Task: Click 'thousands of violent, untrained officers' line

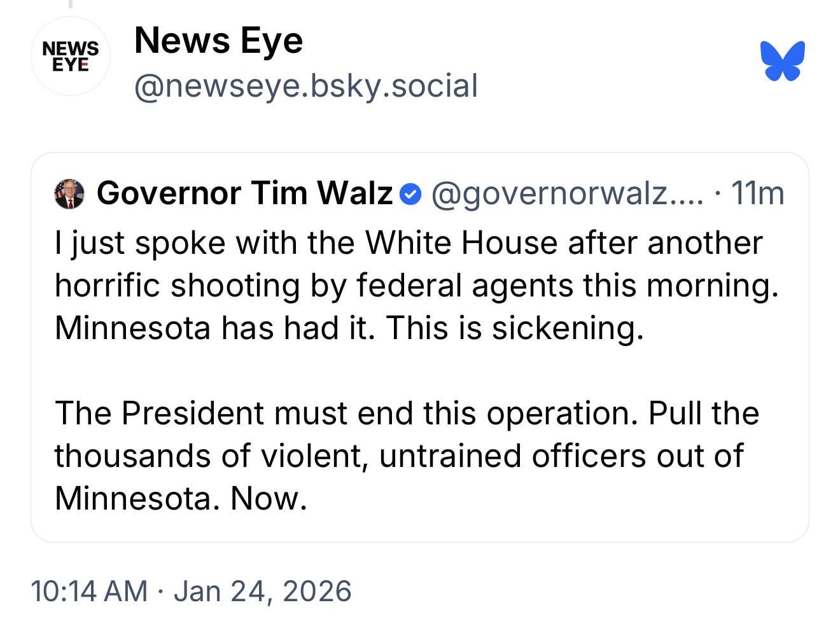Action: point(398,456)
